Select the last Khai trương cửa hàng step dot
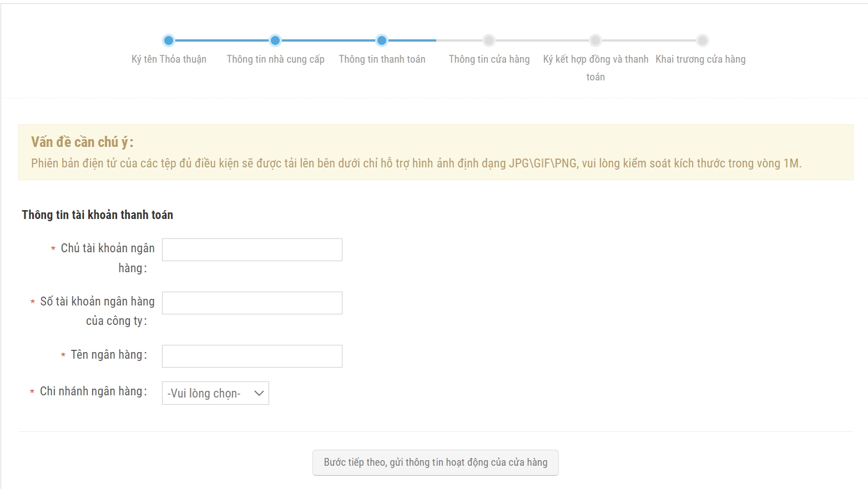Viewport: 868px width, 489px height. 703,40
